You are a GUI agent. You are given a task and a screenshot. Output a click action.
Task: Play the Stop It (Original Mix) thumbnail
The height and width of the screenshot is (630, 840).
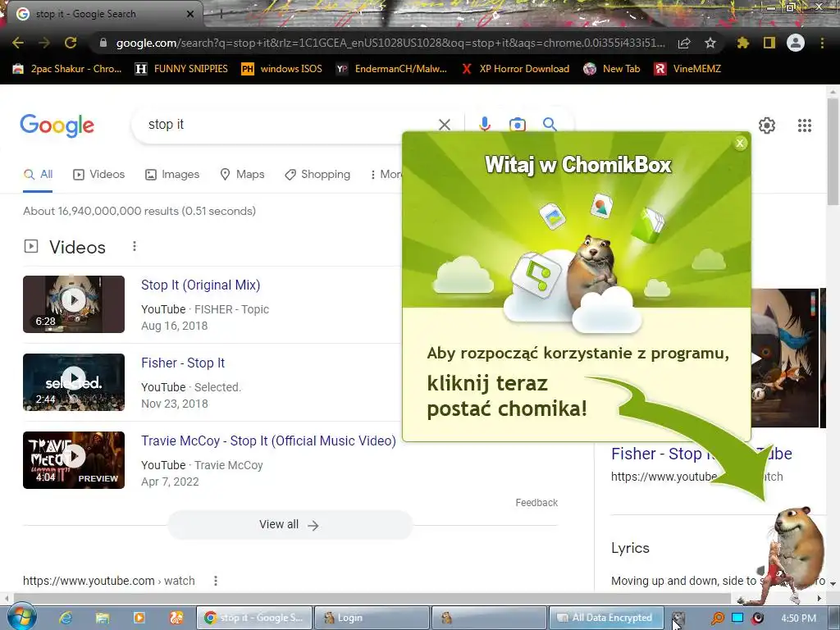74,304
